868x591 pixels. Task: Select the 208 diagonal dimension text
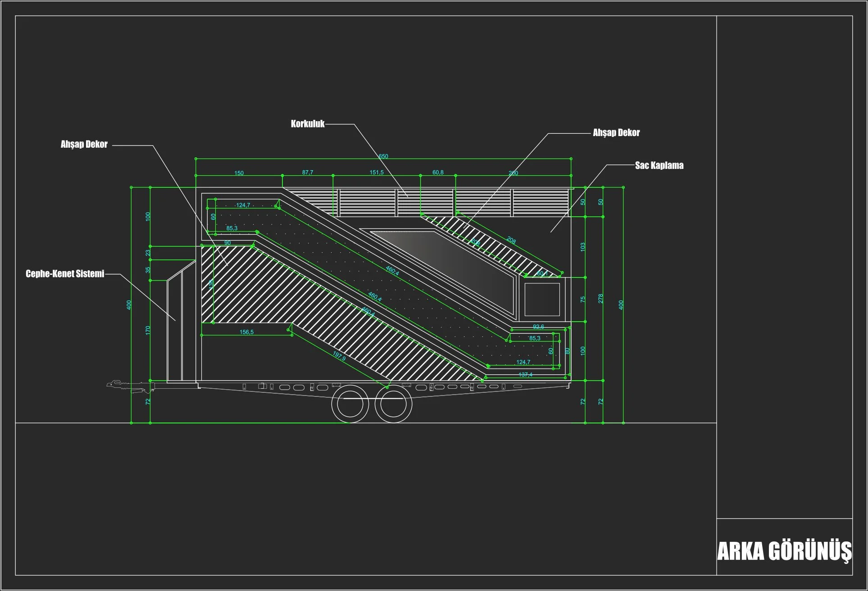[x=511, y=240]
